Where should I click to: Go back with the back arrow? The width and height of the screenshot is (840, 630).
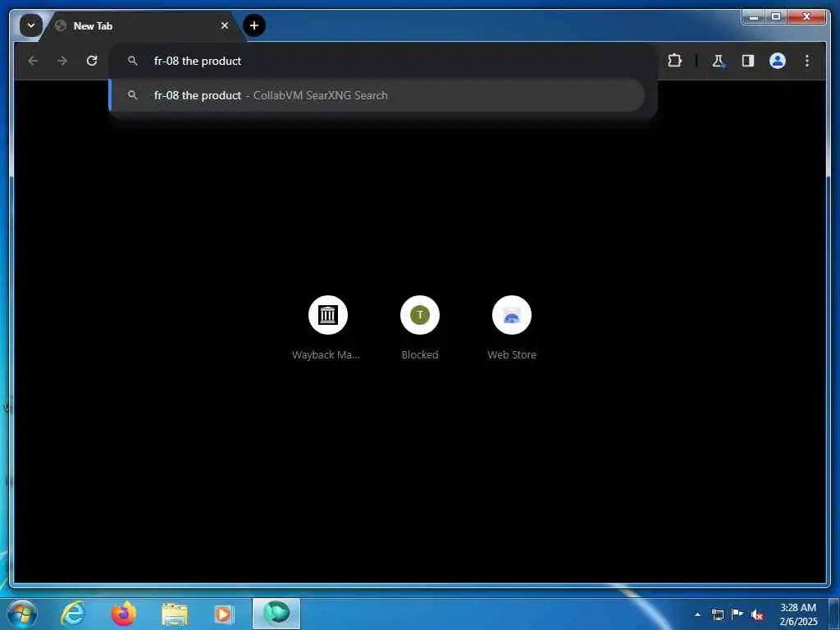point(33,61)
